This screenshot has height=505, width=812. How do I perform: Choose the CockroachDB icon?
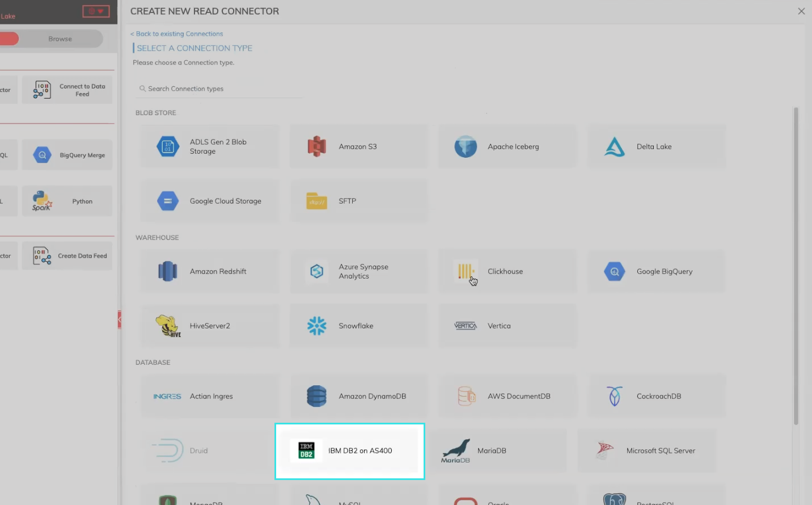pyautogui.click(x=615, y=396)
